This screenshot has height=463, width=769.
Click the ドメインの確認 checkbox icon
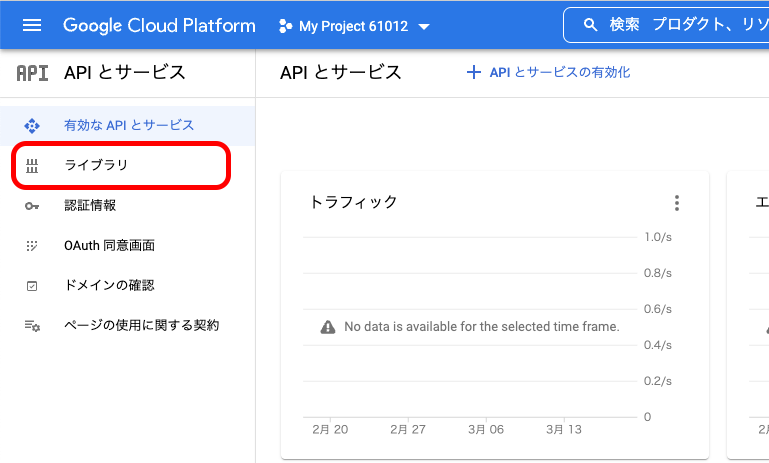(32, 285)
